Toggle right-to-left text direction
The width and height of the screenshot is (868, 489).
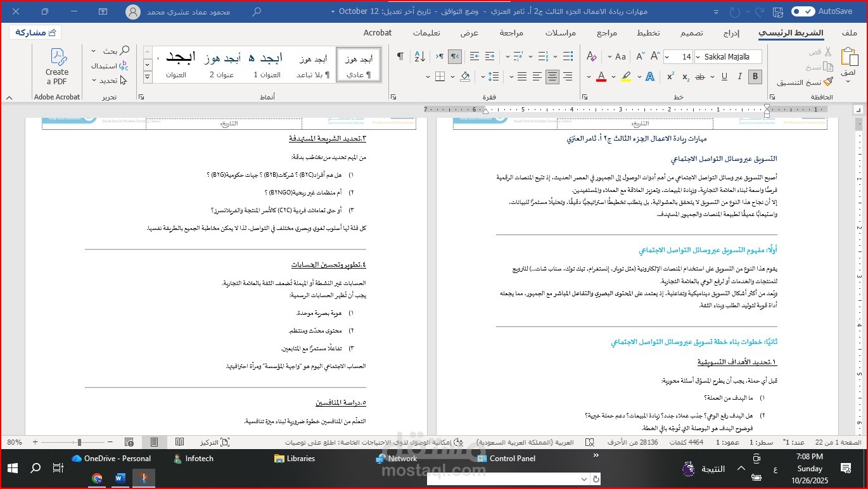[454, 56]
